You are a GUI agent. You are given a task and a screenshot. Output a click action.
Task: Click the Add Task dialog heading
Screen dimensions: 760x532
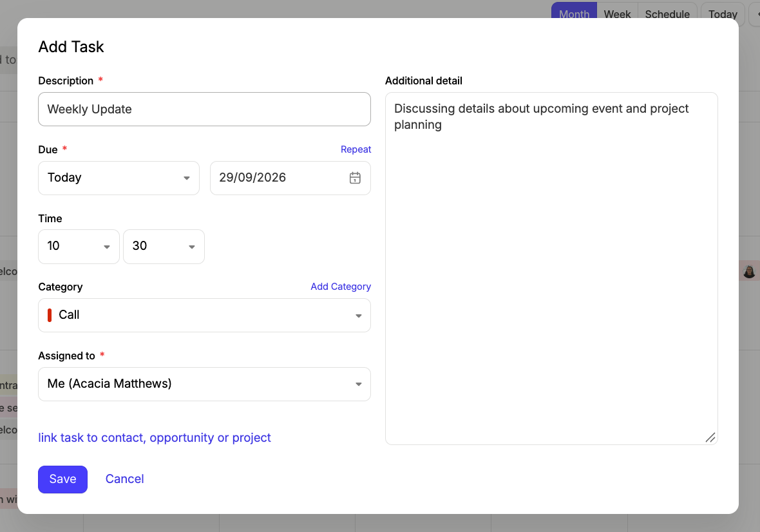[71, 46]
